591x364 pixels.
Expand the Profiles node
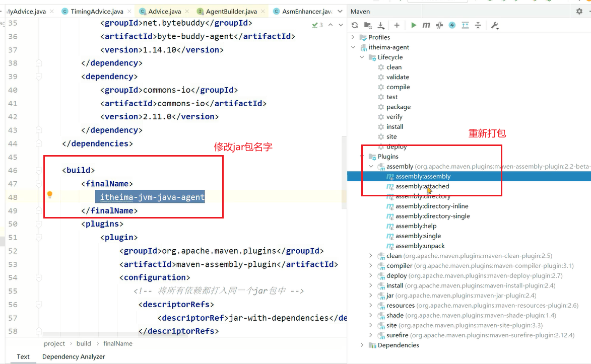[355, 37]
